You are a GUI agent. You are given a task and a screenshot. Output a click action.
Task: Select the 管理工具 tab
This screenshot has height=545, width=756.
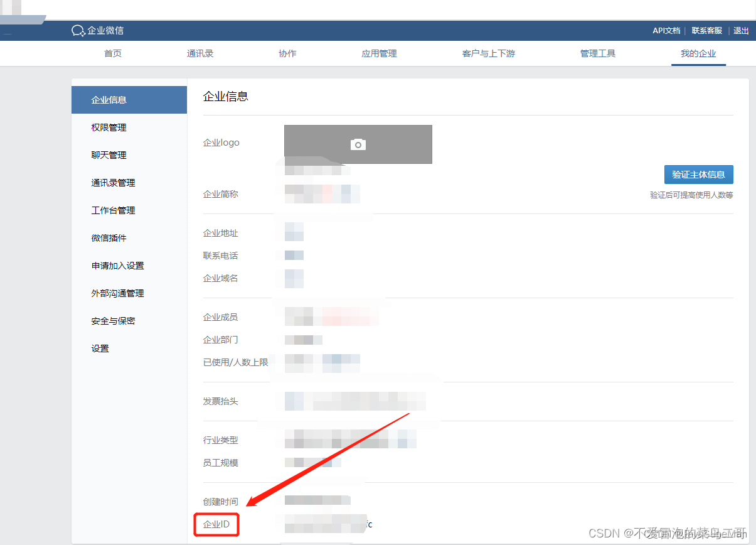click(598, 54)
